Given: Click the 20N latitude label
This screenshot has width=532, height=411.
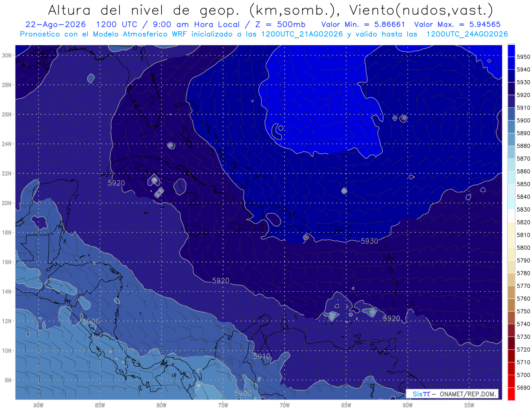Looking at the screenshot, I should [x=7, y=203].
